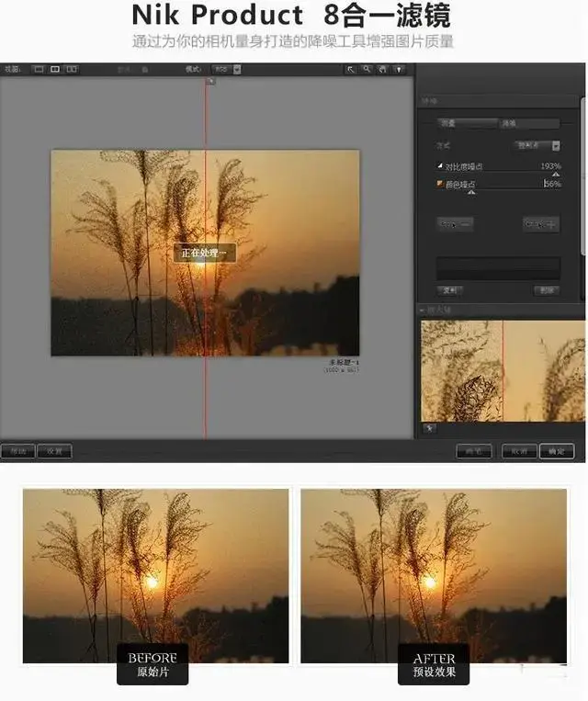Click the lightbulb background color icon
Screen dimensions: 588x701
pyautogui.click(x=399, y=69)
